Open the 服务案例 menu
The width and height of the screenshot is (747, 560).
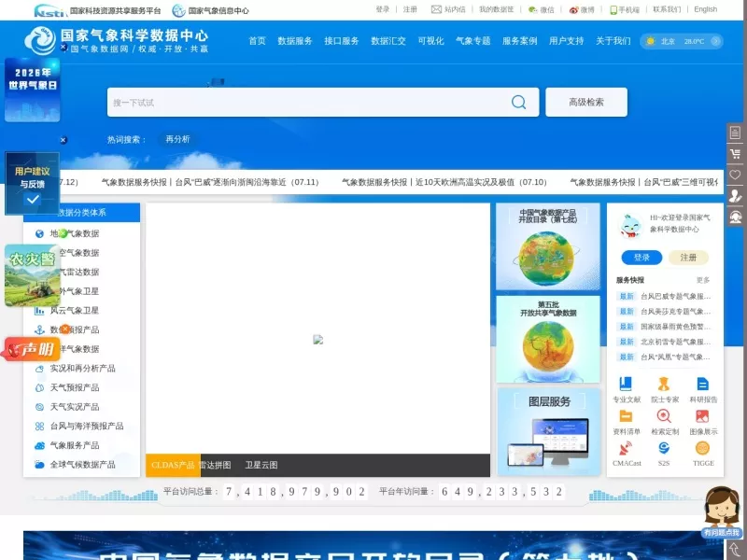point(520,41)
